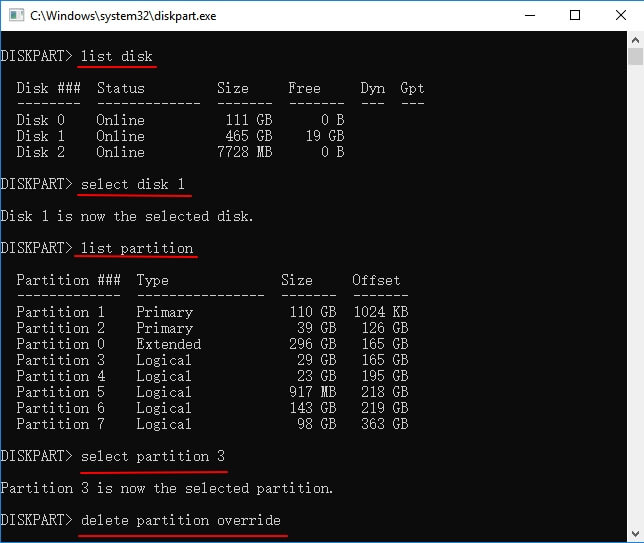This screenshot has width=644, height=543.
Task: Click the Partition 1 Primary row
Action: click(x=210, y=312)
